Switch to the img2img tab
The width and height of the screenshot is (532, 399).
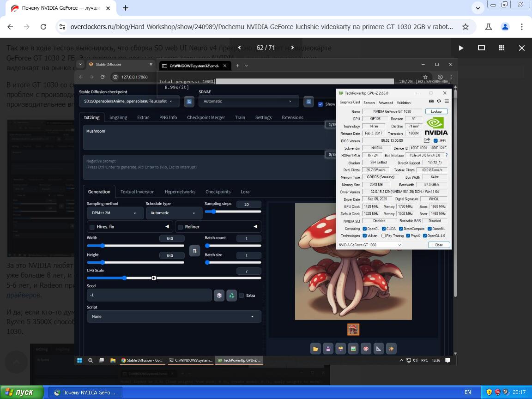[118, 117]
